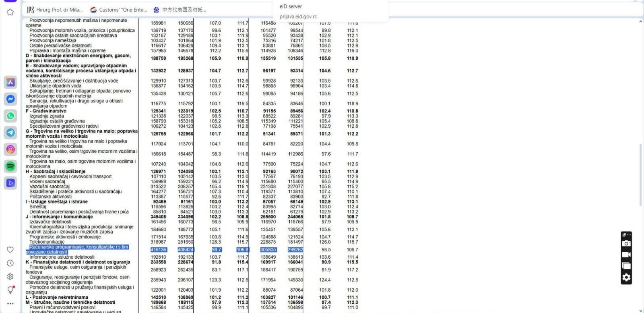Click value 349408 in Informisanje i komunikacije row

(x=158, y=217)
